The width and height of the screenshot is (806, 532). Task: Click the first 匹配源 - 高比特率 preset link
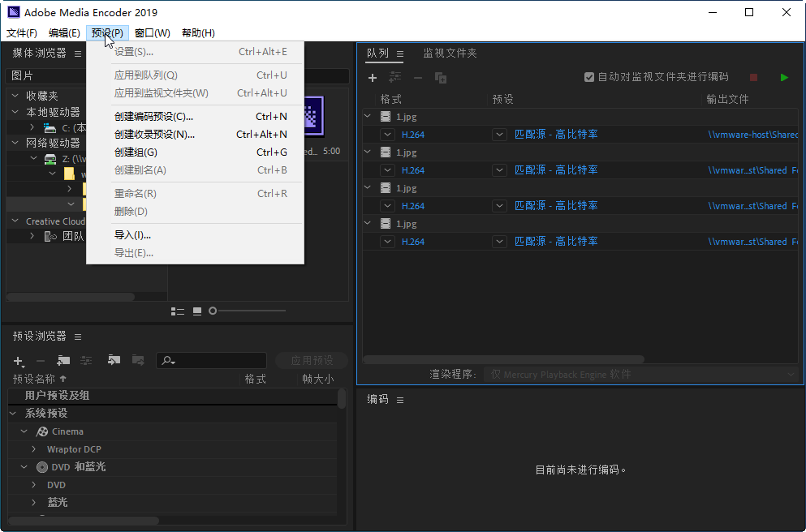coord(556,135)
